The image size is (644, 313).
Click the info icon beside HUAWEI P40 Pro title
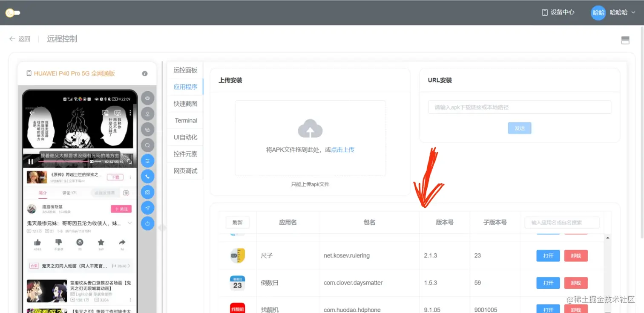[x=144, y=73]
